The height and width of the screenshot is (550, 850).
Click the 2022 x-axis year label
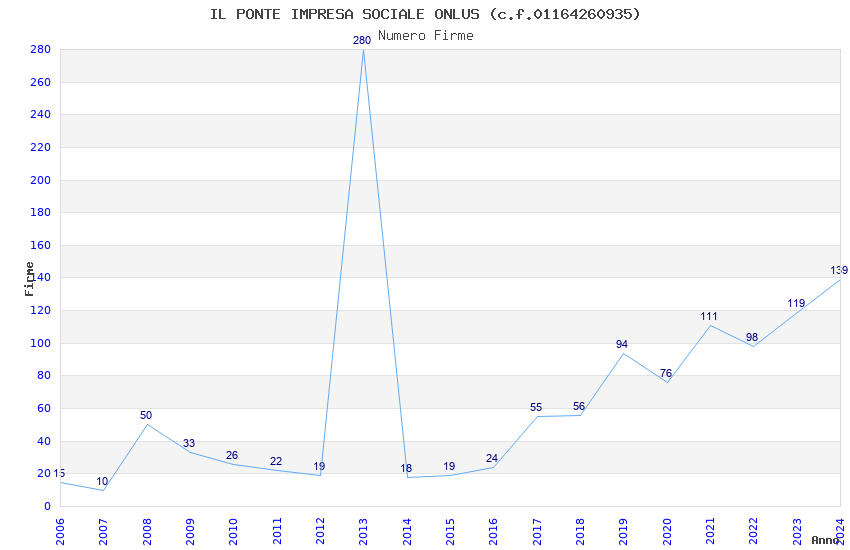[754, 532]
